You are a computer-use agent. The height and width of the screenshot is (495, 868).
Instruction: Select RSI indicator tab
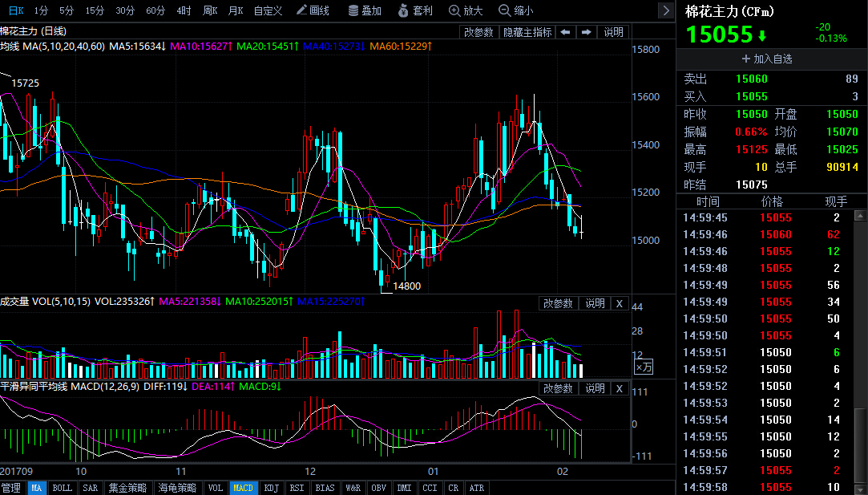297,488
